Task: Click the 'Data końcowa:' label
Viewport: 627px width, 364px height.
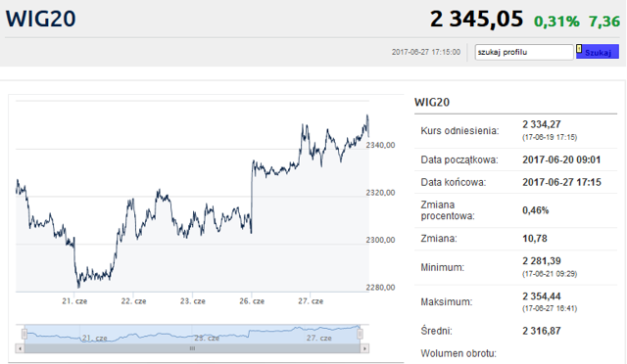Action: pyautogui.click(x=453, y=182)
